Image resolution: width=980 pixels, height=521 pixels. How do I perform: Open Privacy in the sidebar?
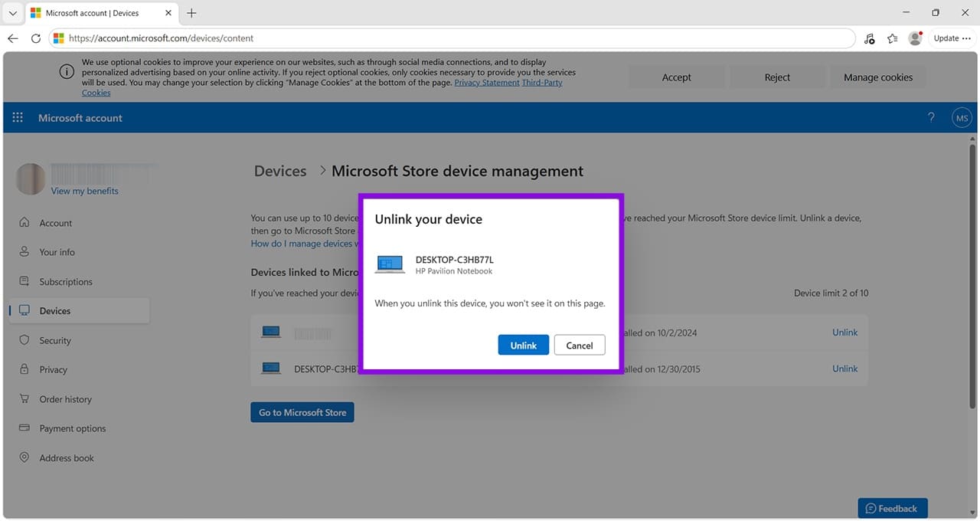point(54,369)
